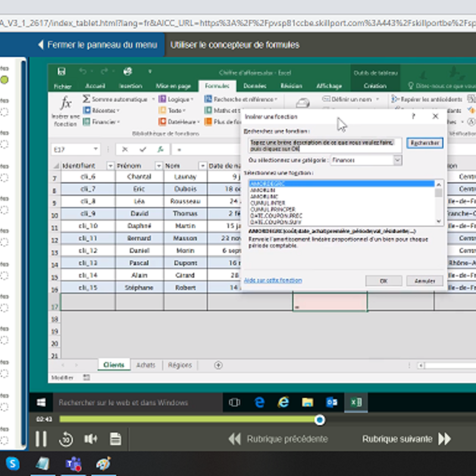Open the Récentes functions library

pos(101,111)
